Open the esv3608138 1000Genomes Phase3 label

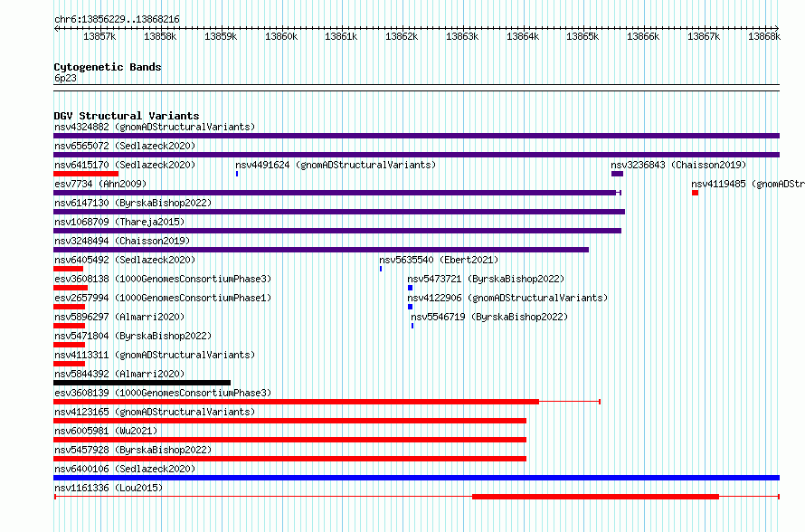point(163,279)
